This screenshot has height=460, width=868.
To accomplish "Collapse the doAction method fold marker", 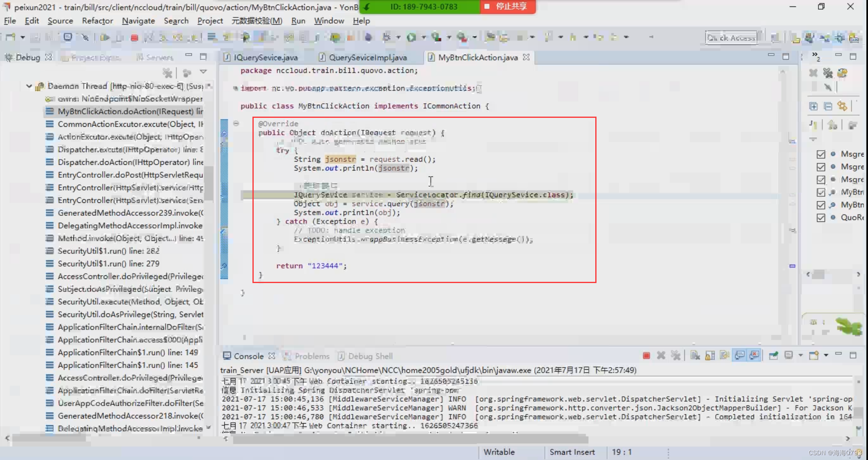I will [236, 124].
